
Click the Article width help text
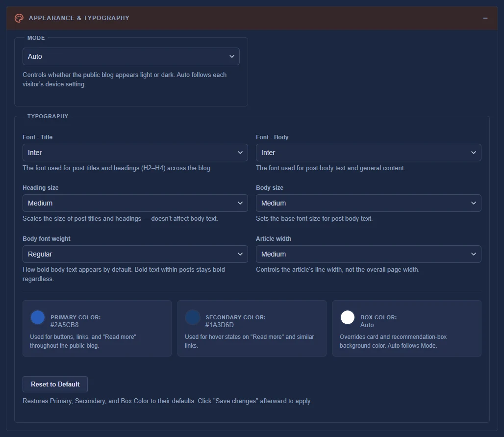point(337,269)
